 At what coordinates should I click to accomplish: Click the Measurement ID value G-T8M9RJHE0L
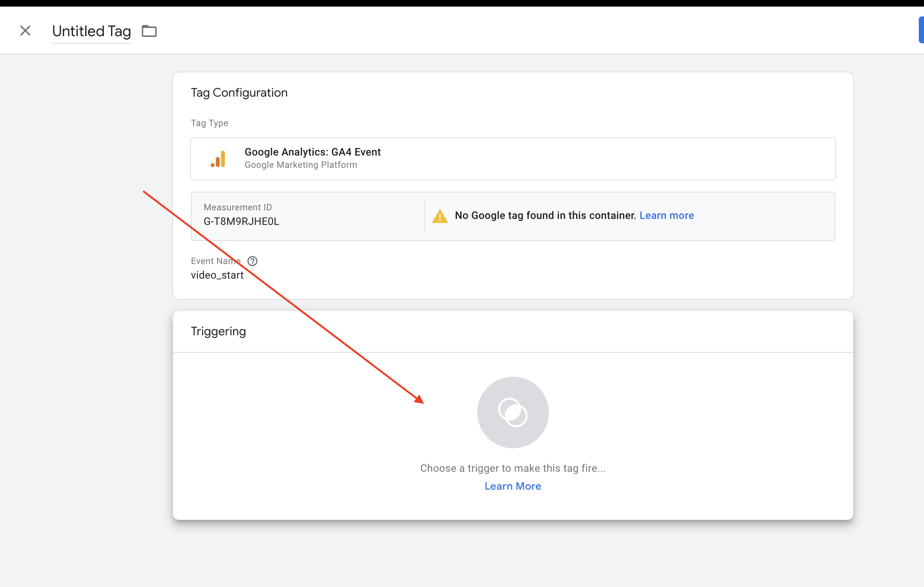241,222
